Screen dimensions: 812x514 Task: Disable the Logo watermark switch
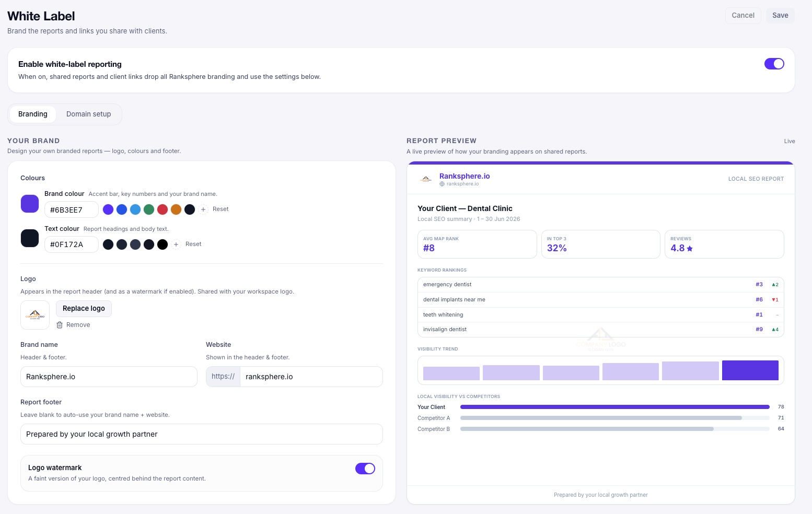click(x=365, y=469)
